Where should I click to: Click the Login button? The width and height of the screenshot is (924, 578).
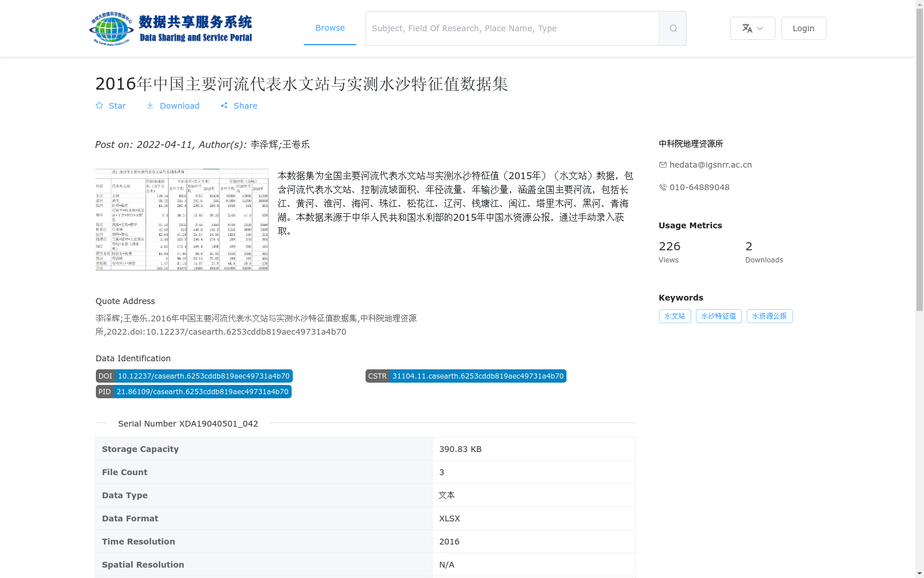(803, 28)
